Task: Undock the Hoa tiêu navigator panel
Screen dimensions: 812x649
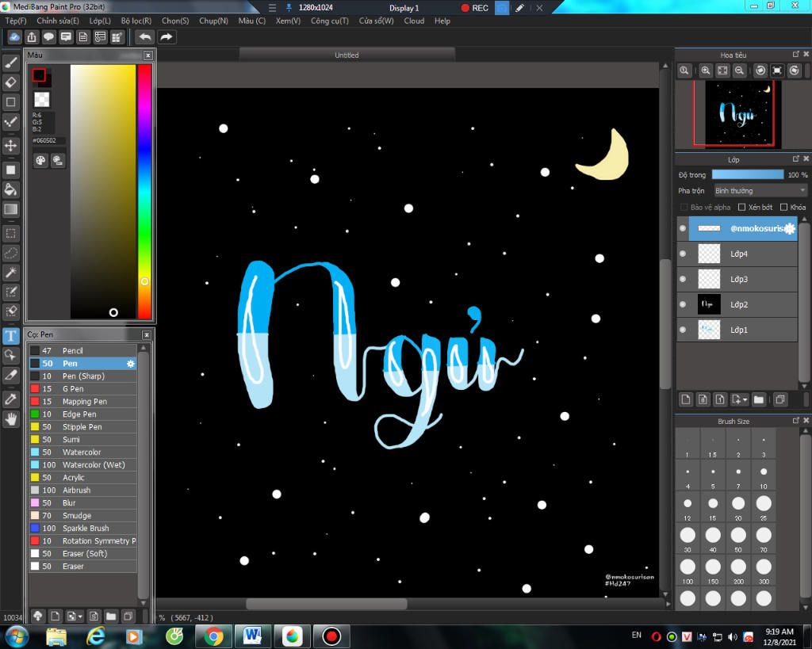Action: click(x=795, y=54)
